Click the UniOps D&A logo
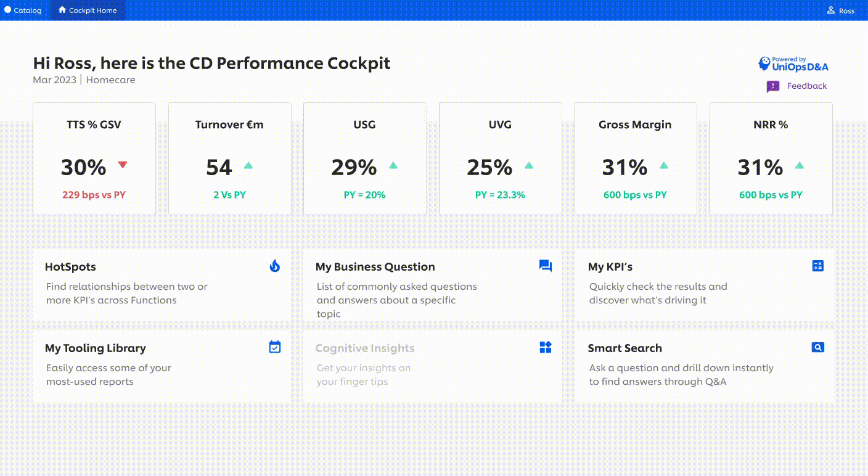Image resolution: width=868 pixels, height=476 pixels. [793, 64]
